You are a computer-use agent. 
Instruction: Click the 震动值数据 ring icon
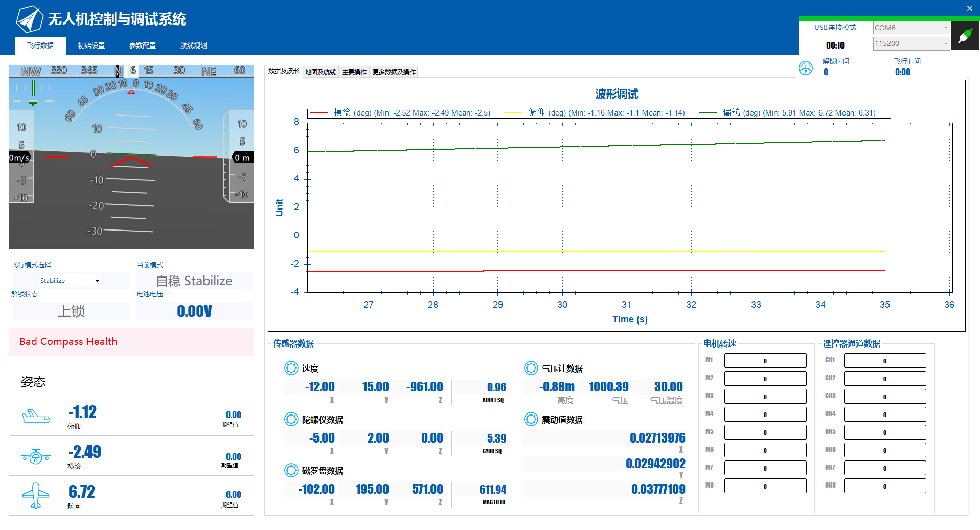(531, 419)
